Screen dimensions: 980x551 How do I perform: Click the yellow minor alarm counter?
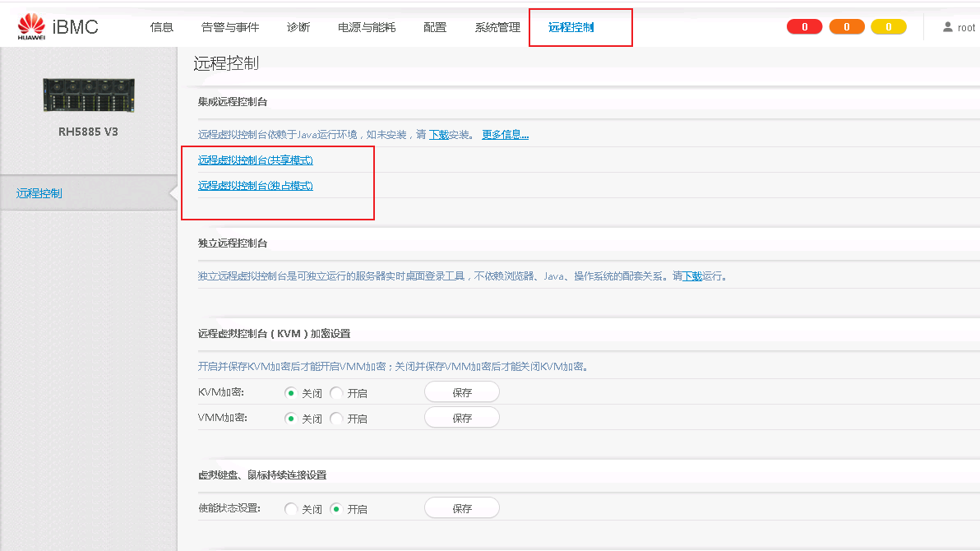[x=888, y=26]
